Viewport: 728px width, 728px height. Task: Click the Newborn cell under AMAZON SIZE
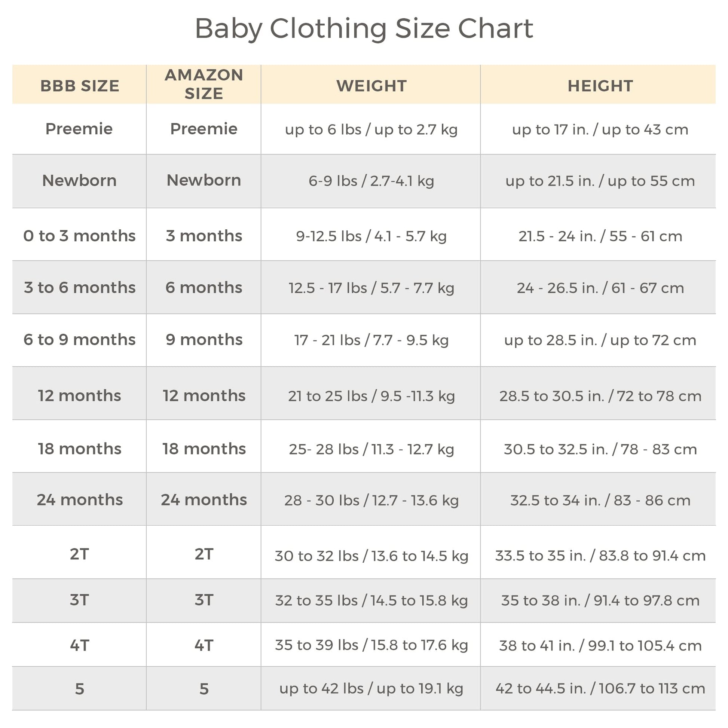[204, 180]
